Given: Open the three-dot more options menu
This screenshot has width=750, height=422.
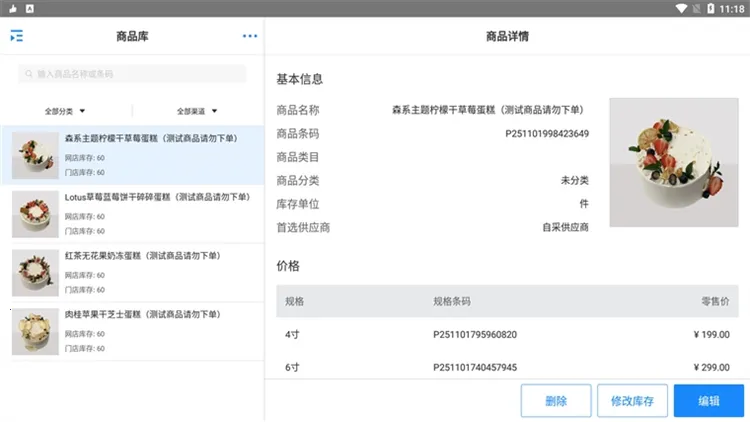Looking at the screenshot, I should tap(250, 36).
